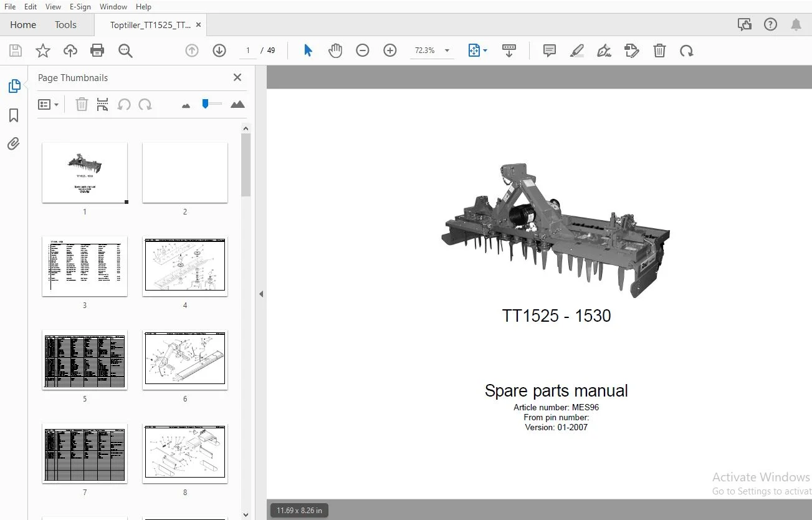The image size is (812, 520).
Task: Enlarge thumbnails with large mountain icon
Action: [237, 104]
